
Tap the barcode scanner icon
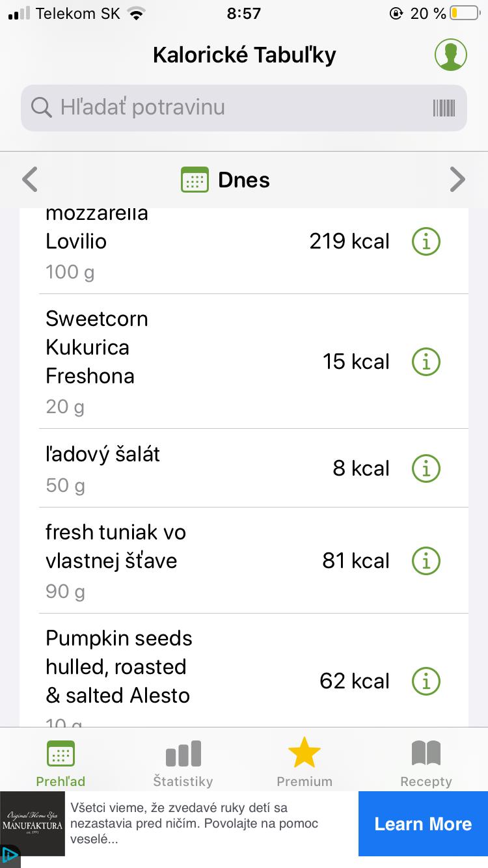[x=444, y=108]
